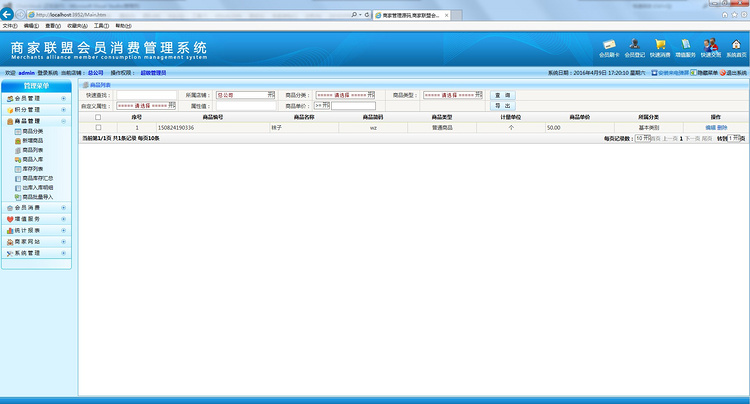Open the browser 帮助 menu
This screenshot has width=750, height=404.
pyautogui.click(x=123, y=26)
